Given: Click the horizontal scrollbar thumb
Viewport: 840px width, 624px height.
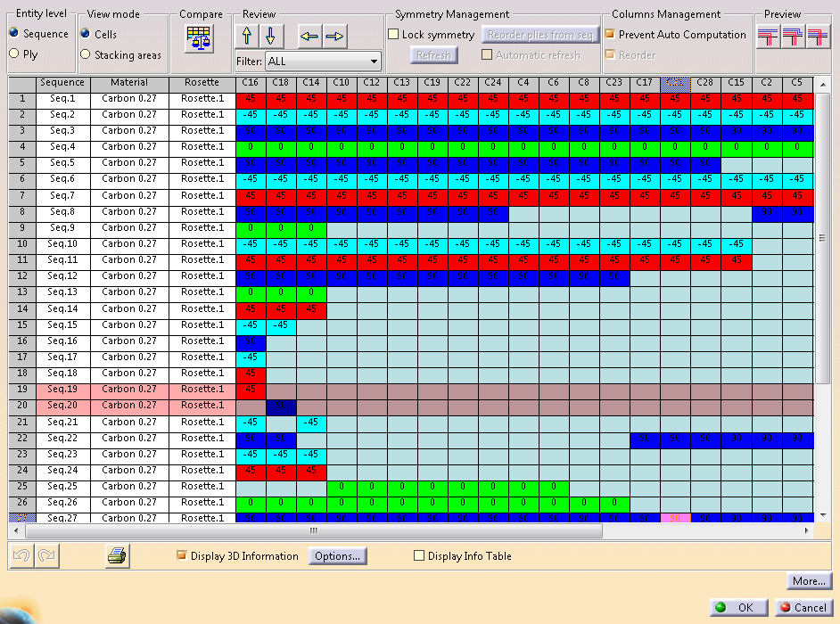Looking at the screenshot, I should 312,530.
